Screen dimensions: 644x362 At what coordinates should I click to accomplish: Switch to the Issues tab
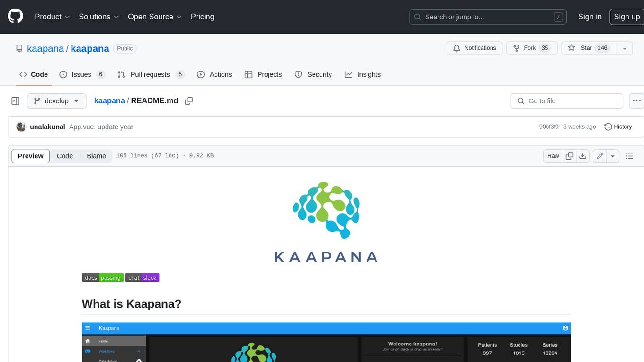tap(82, 74)
